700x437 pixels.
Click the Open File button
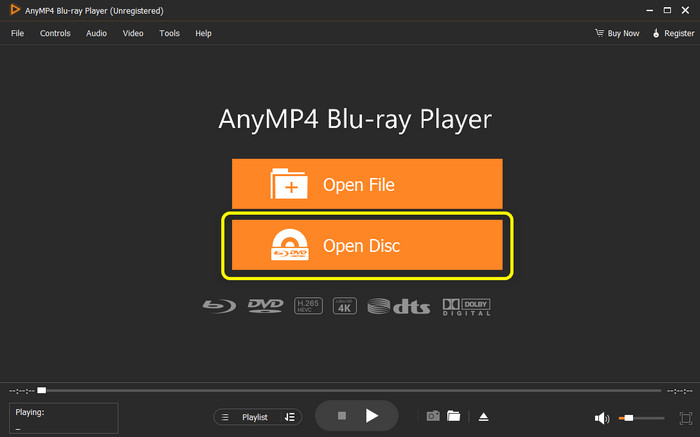click(367, 183)
